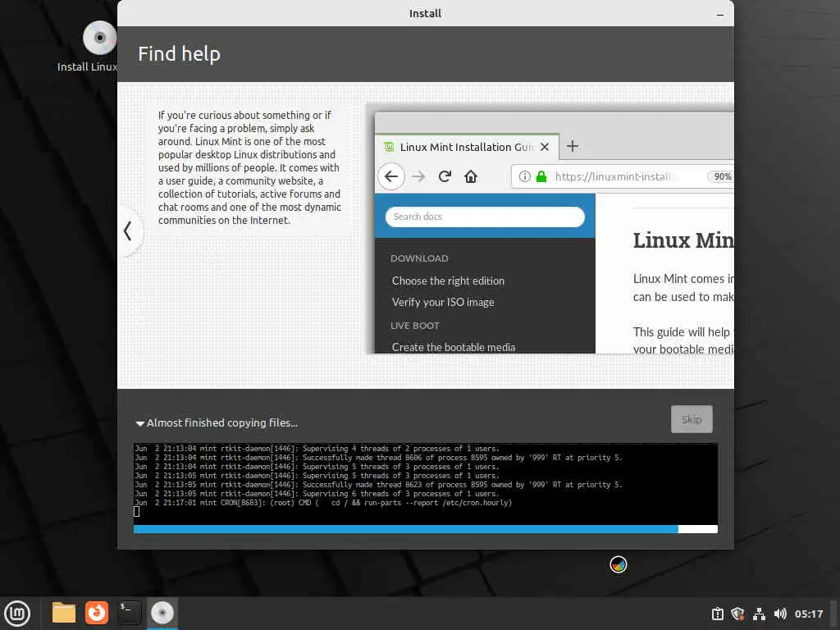Image resolution: width=840 pixels, height=630 pixels.
Task: Click the LIVE BOOT section heading
Action: click(x=414, y=326)
